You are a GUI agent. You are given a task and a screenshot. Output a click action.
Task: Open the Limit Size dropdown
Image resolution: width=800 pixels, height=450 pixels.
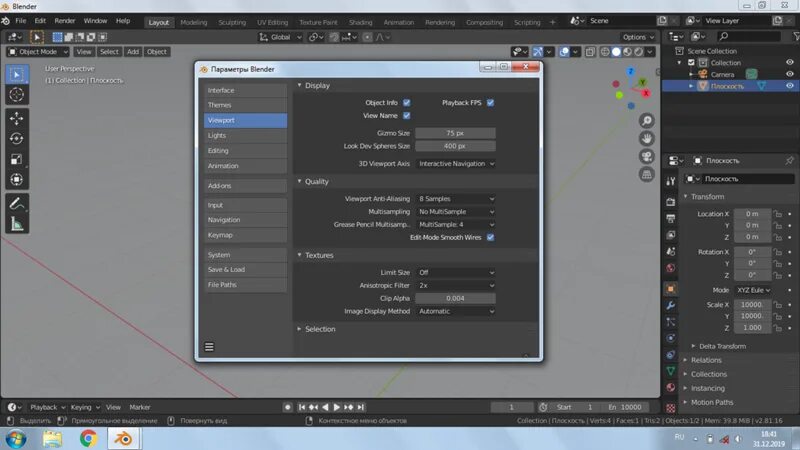(456, 272)
